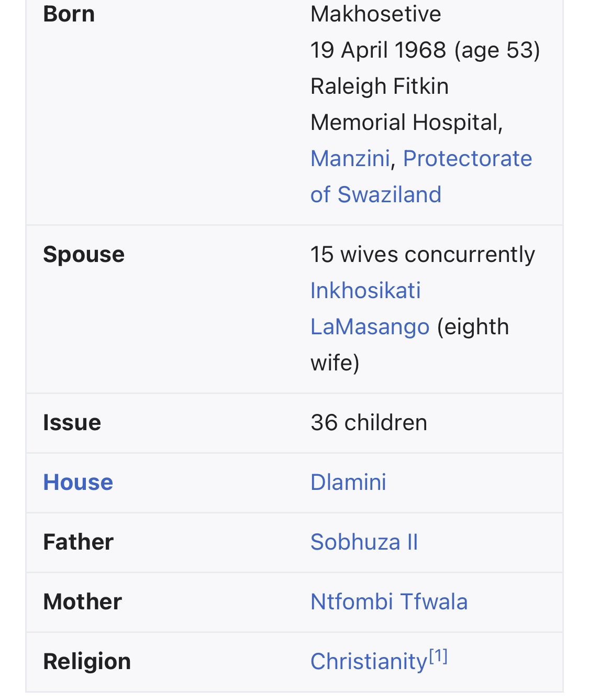Open the Christianity religion link

369,661
